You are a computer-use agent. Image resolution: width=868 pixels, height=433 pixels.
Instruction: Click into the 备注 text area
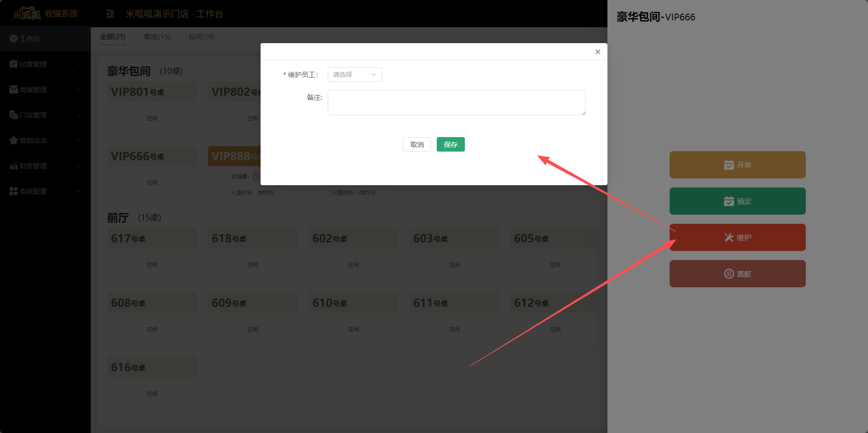click(456, 103)
